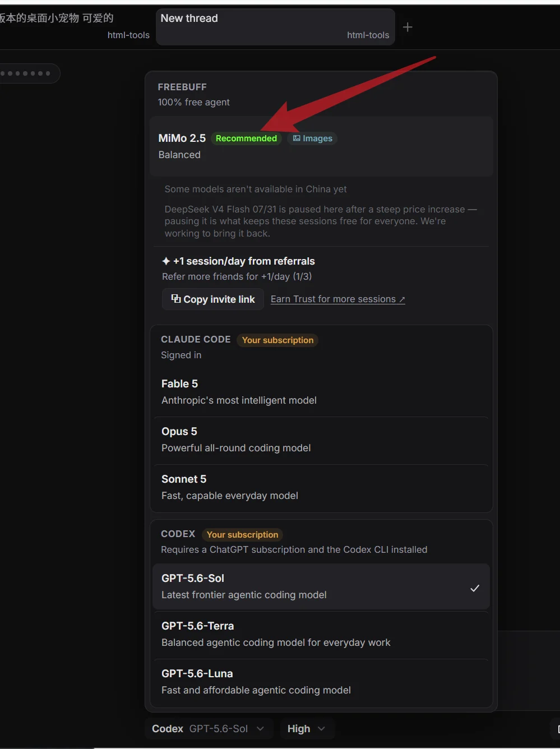The height and width of the screenshot is (749, 560).
Task: Copy the invite link
Action: pos(212,299)
